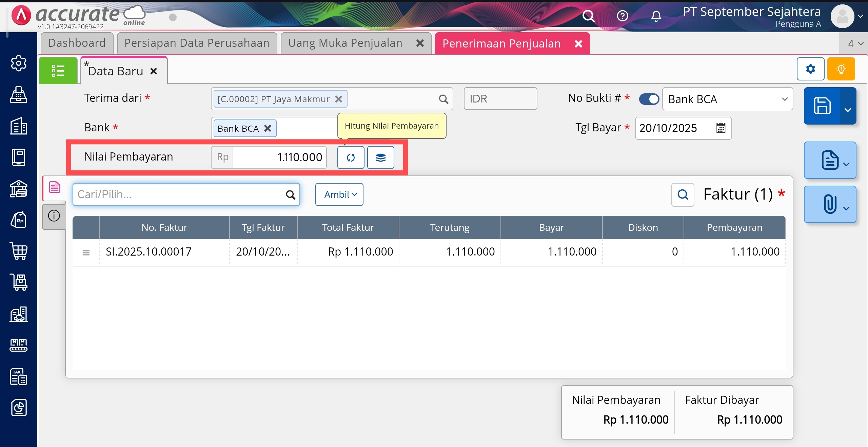Image resolution: width=868 pixels, height=447 pixels.
Task: Switch to Uang Muka Penjualan tab
Action: (x=345, y=43)
